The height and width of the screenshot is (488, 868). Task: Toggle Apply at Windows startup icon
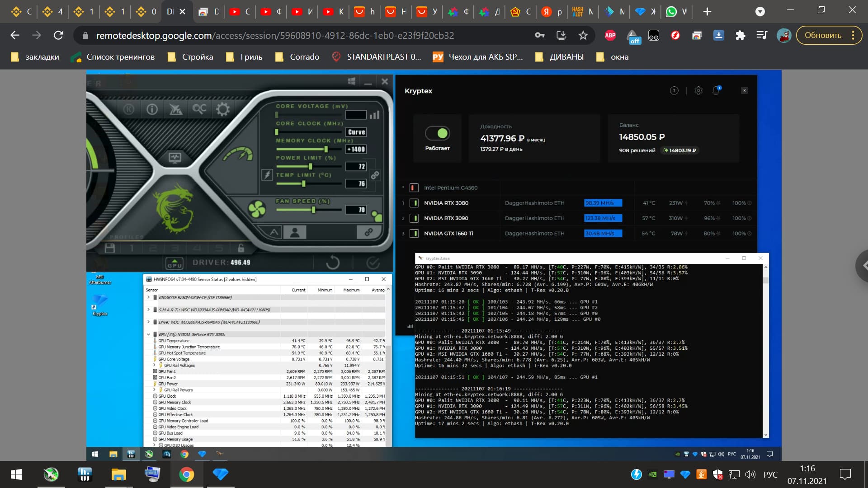[351, 81]
